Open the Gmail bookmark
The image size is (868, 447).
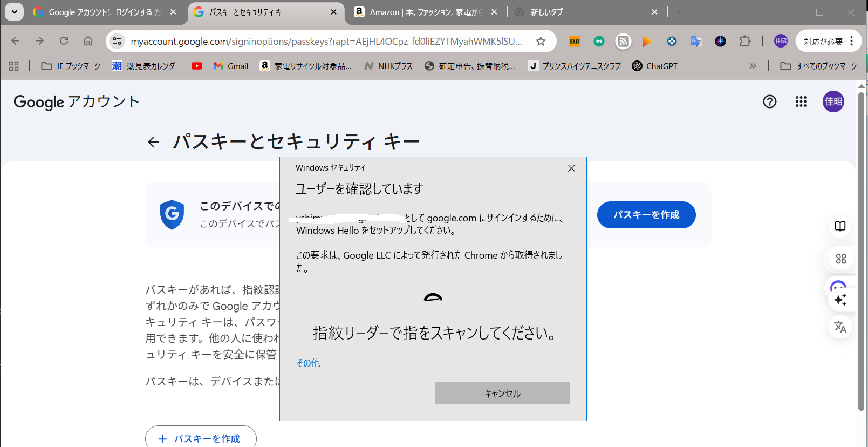231,66
